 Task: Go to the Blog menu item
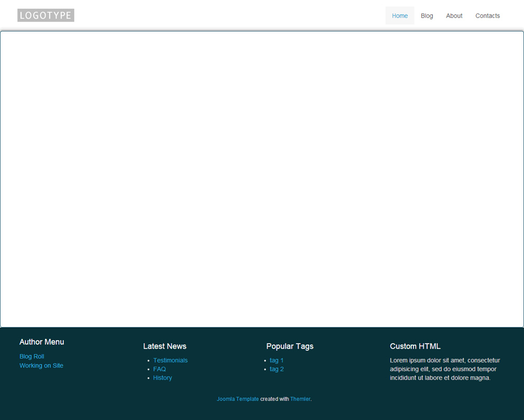click(427, 16)
